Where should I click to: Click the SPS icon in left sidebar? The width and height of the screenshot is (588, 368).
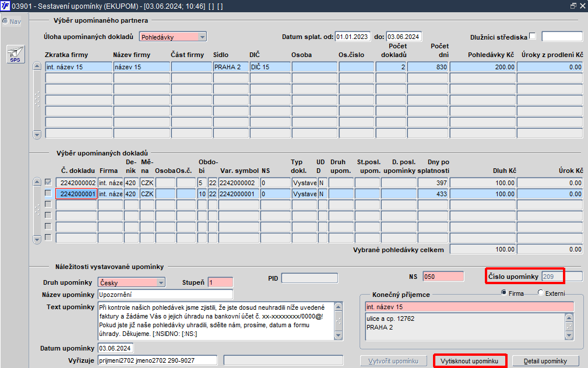click(x=15, y=54)
